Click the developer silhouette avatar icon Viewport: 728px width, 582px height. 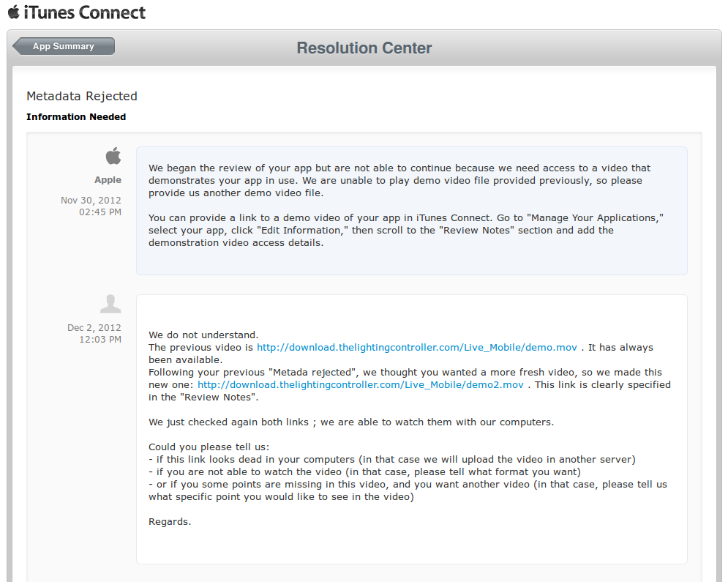pyautogui.click(x=110, y=302)
